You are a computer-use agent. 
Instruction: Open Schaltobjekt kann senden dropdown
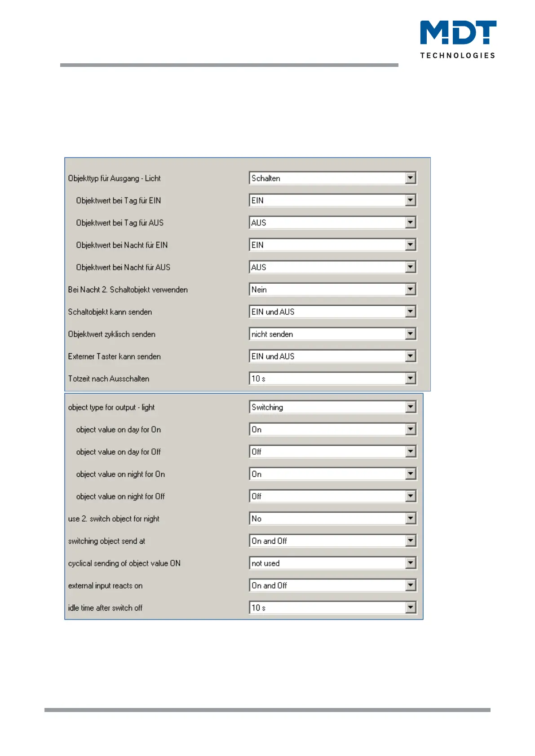[410, 312]
